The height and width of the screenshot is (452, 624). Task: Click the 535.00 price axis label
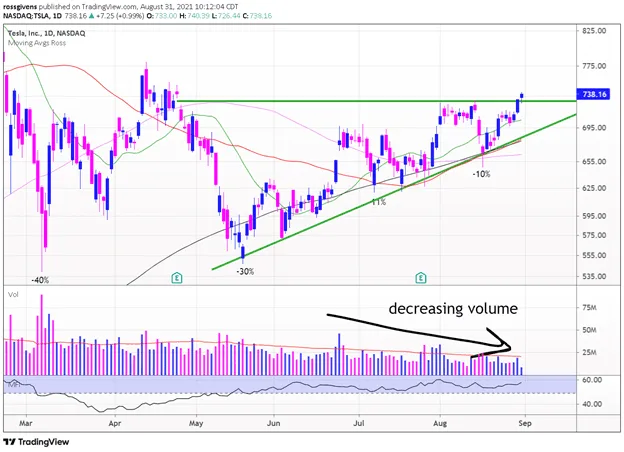tap(594, 277)
